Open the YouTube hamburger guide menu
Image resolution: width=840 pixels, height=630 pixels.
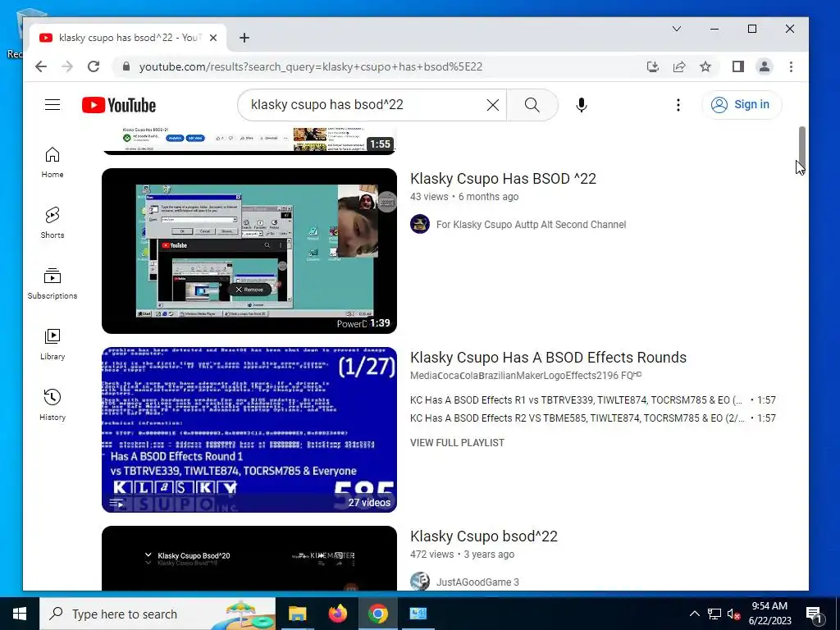(x=52, y=104)
